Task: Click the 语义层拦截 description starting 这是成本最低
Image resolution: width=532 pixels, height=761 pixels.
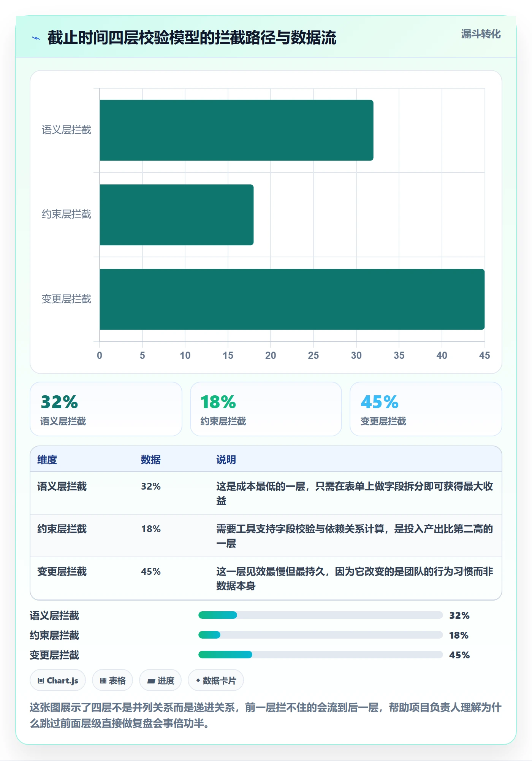Action: point(355,493)
